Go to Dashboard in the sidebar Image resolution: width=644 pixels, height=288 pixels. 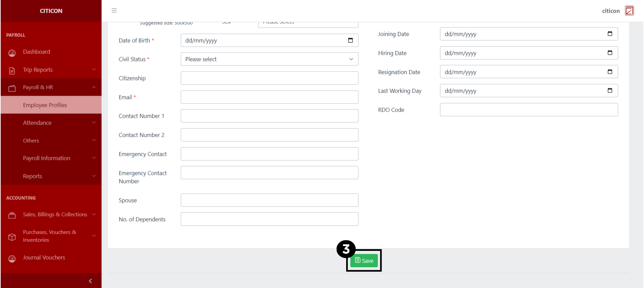(x=36, y=52)
